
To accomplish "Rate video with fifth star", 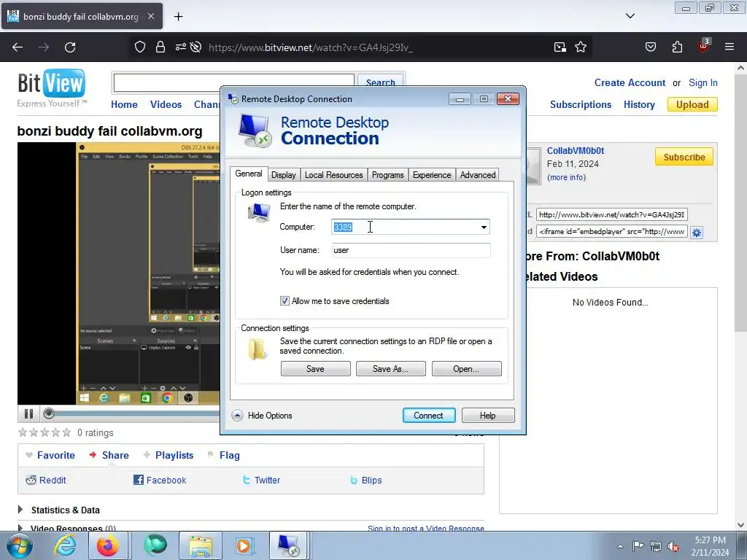I will [66, 432].
